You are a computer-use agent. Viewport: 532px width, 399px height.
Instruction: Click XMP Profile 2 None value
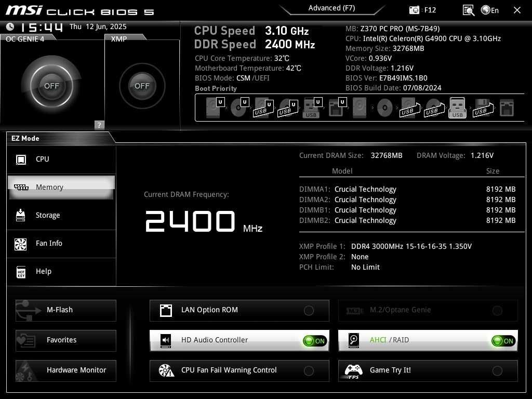[360, 257]
